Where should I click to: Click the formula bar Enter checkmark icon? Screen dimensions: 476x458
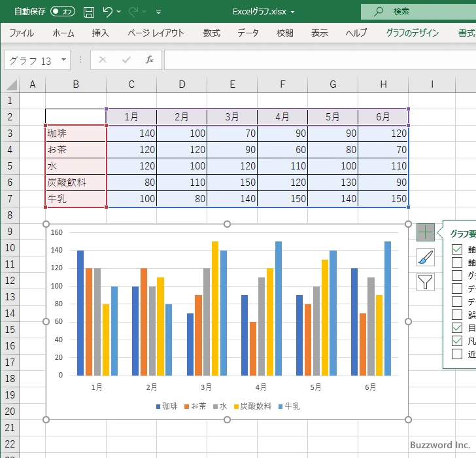126,60
